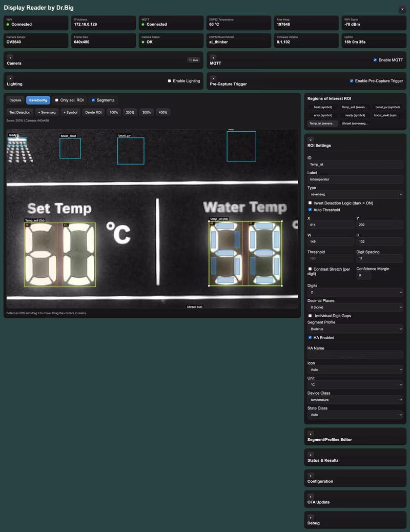Check Individual Digit Gaps option
410x532 pixels.
(x=310, y=316)
